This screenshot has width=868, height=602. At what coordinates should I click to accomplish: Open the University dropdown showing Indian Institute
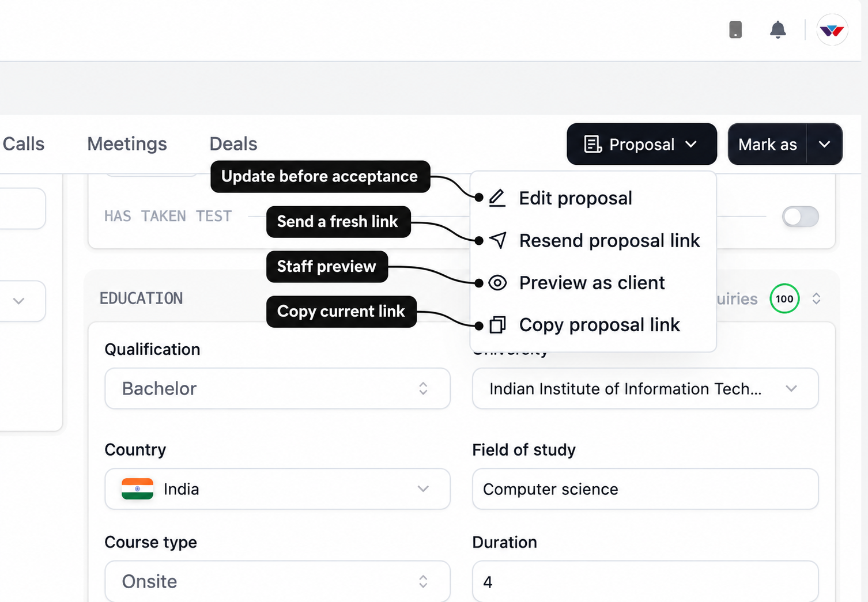click(x=646, y=389)
